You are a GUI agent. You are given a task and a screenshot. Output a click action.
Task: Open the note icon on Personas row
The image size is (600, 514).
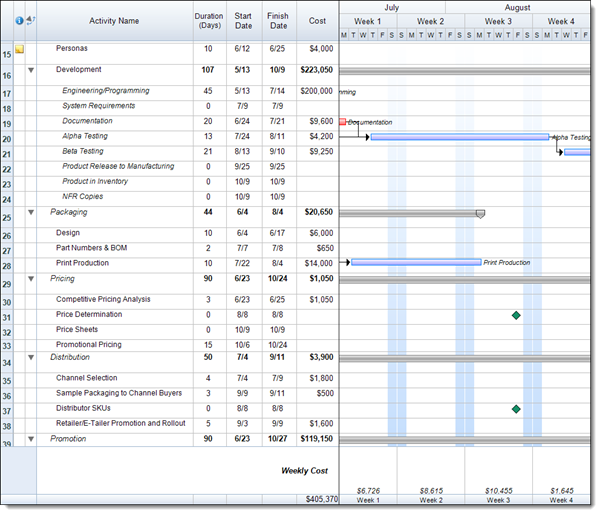20,49
